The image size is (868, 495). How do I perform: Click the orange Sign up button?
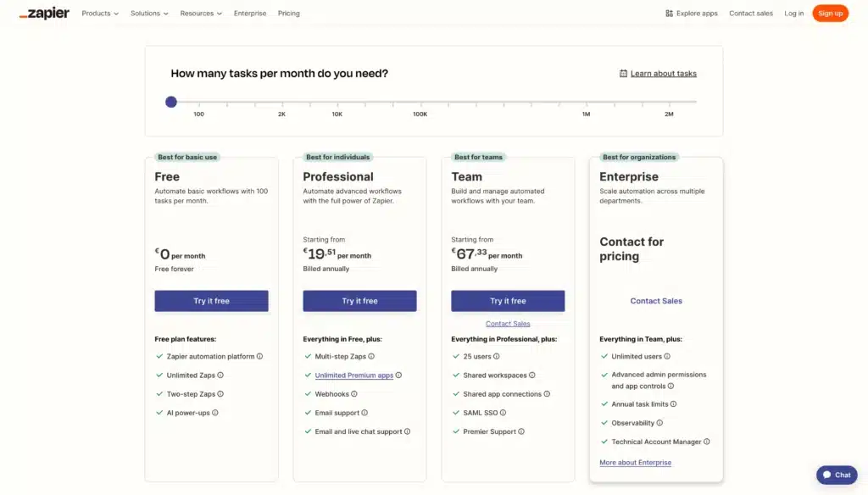[830, 14]
